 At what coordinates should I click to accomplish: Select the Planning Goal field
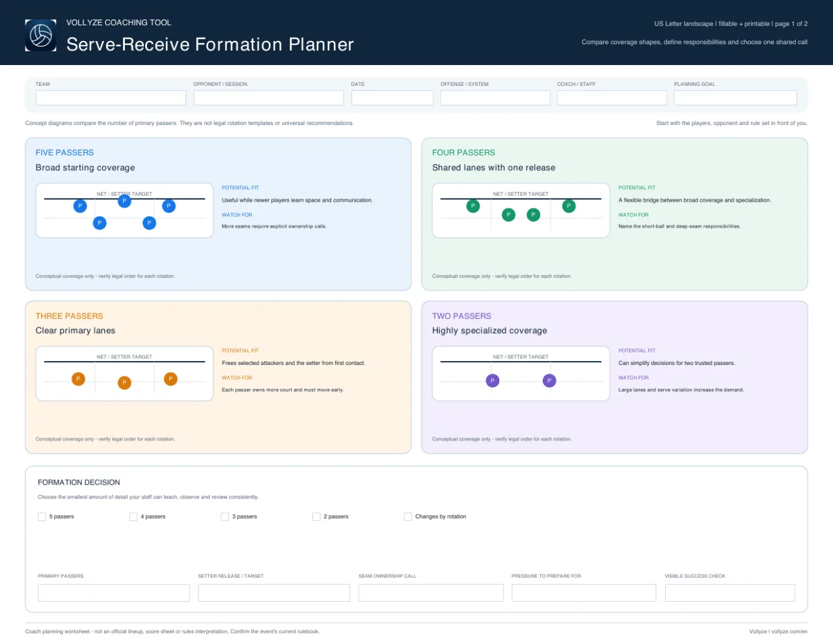pos(735,98)
